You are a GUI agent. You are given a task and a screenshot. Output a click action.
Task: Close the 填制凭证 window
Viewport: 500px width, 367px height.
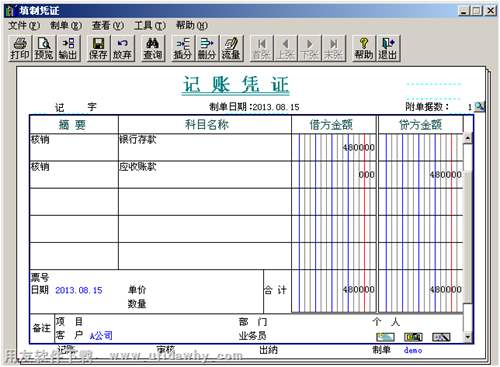490,11
